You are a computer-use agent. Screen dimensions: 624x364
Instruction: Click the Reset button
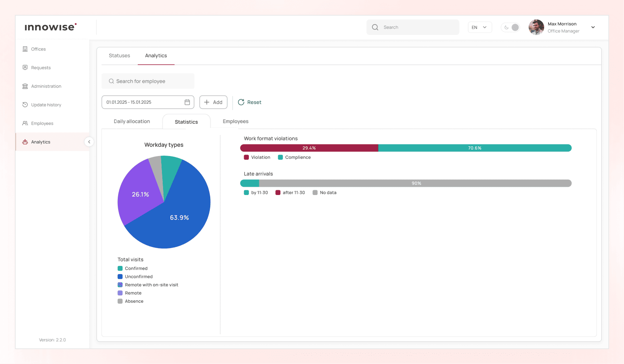pos(250,102)
